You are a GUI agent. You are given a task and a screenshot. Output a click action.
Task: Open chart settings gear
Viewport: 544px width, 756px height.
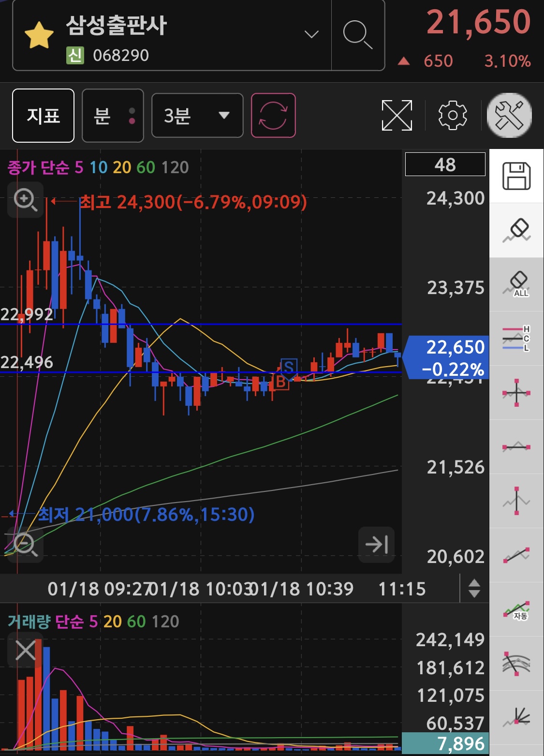(x=453, y=116)
